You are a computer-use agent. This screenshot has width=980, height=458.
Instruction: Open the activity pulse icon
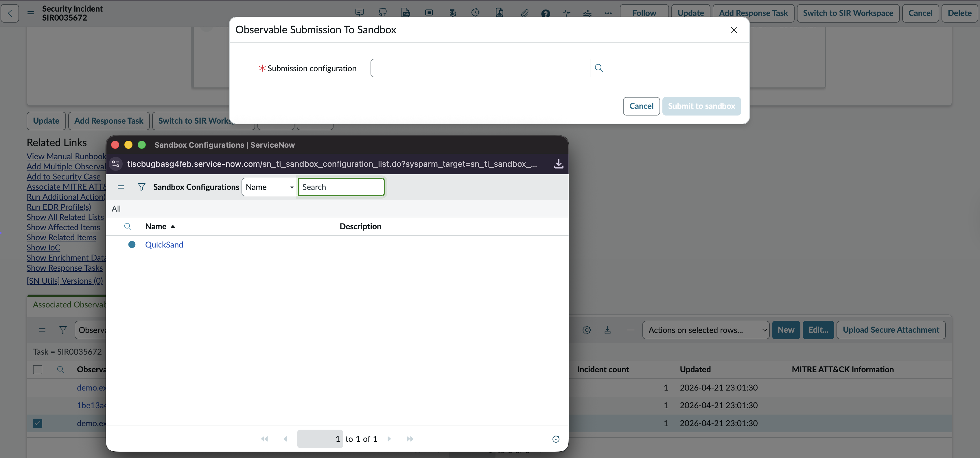coord(566,13)
